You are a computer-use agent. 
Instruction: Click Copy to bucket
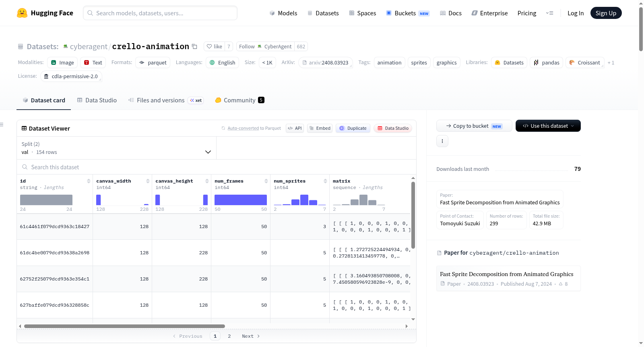coord(474,126)
